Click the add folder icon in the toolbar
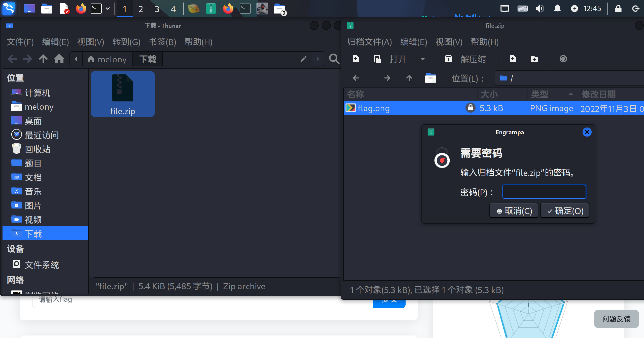The height and width of the screenshot is (338, 644). [534, 59]
